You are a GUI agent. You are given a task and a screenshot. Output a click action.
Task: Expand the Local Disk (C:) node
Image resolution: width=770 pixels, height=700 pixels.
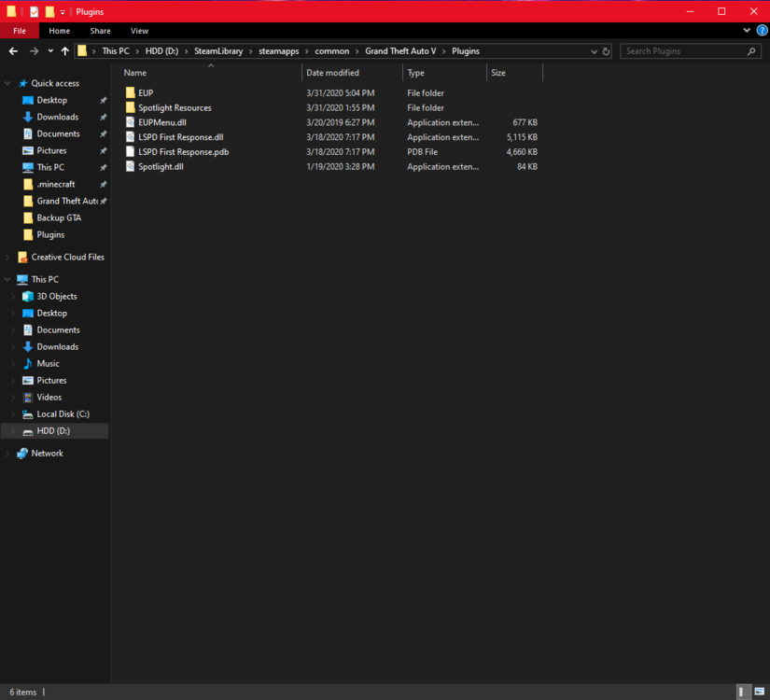13,414
